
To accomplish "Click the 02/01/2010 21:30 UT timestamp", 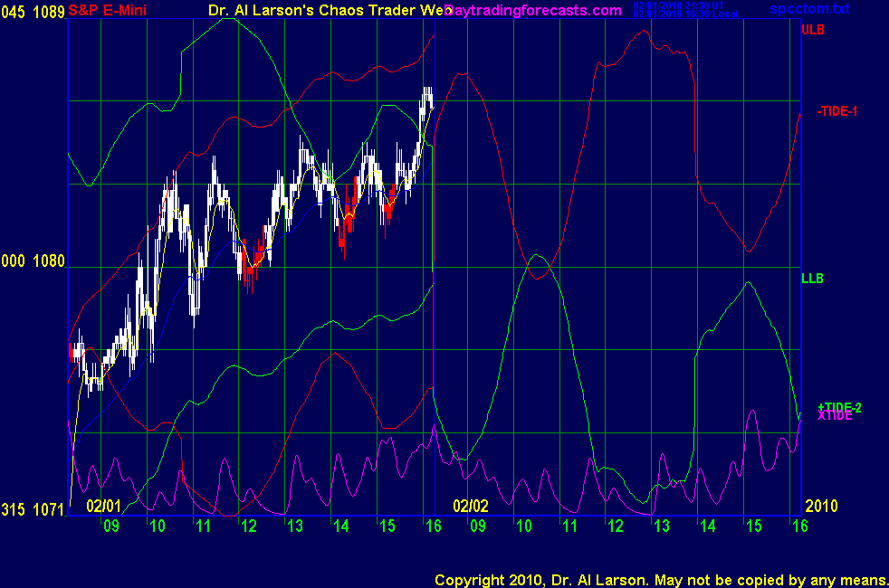I will pyautogui.click(x=679, y=5).
